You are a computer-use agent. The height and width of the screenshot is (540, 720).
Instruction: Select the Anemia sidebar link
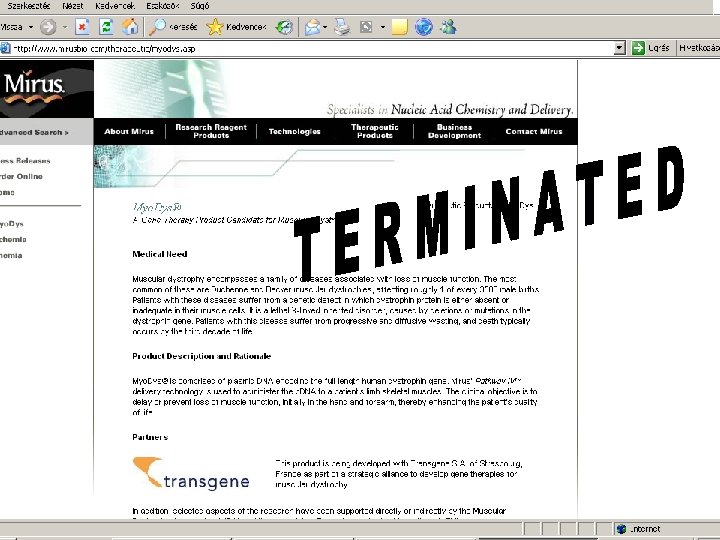coord(11,255)
